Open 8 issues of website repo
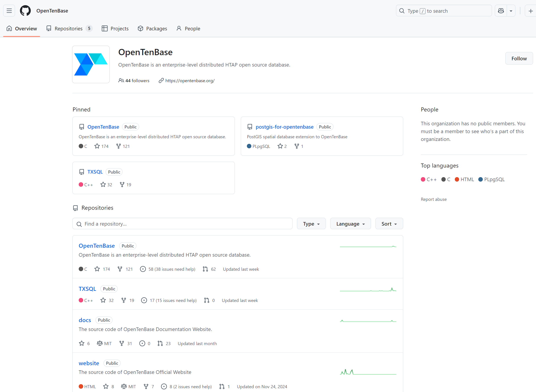The width and height of the screenshot is (536, 392). (186, 387)
